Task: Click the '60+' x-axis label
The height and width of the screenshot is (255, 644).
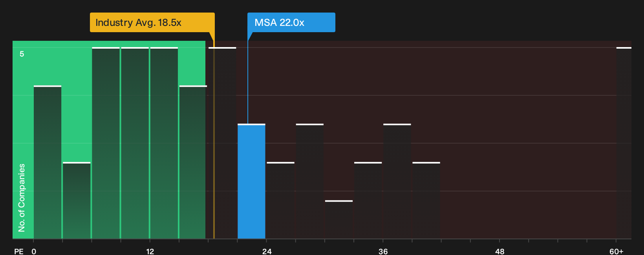Action: (x=617, y=251)
